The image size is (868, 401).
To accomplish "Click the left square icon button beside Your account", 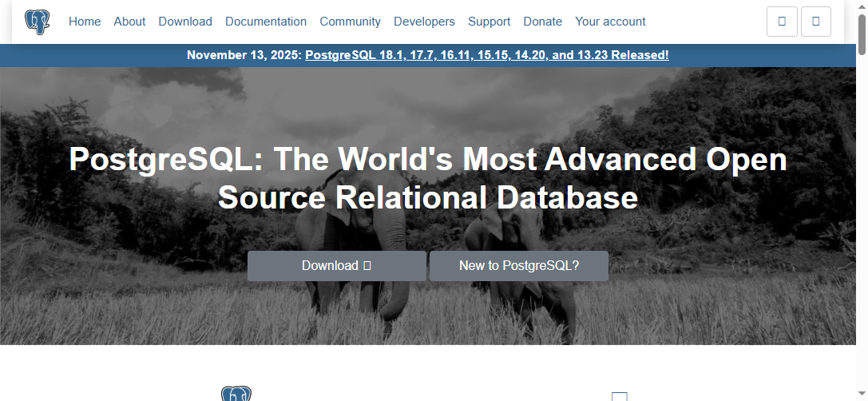I will coord(782,22).
